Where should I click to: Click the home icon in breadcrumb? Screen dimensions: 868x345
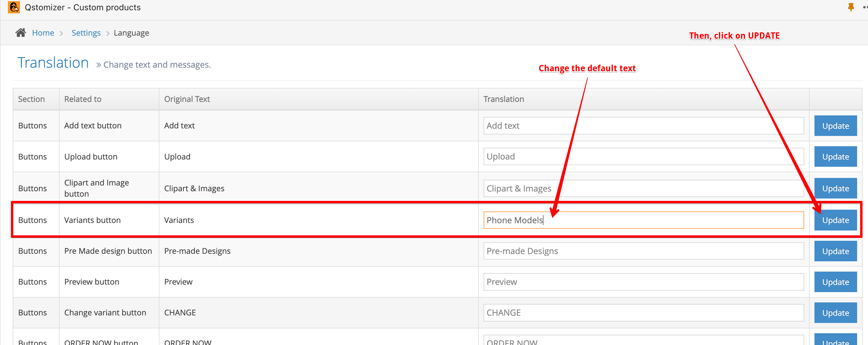21,33
